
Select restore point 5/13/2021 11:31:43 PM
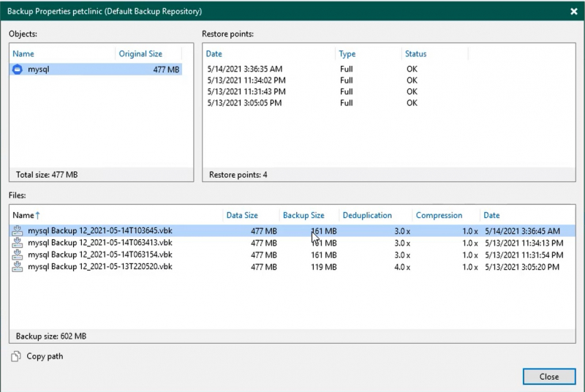coord(246,91)
